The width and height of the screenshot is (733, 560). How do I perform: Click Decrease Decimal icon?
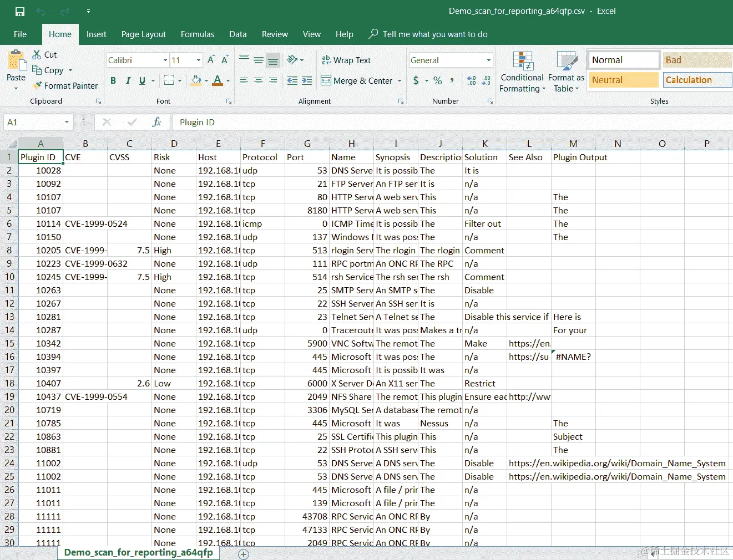click(486, 80)
